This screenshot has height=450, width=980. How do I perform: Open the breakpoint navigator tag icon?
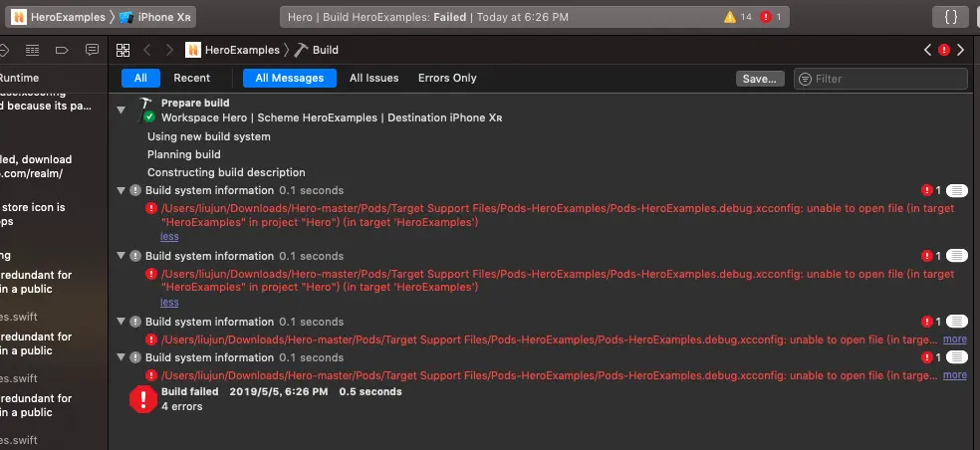(62, 50)
